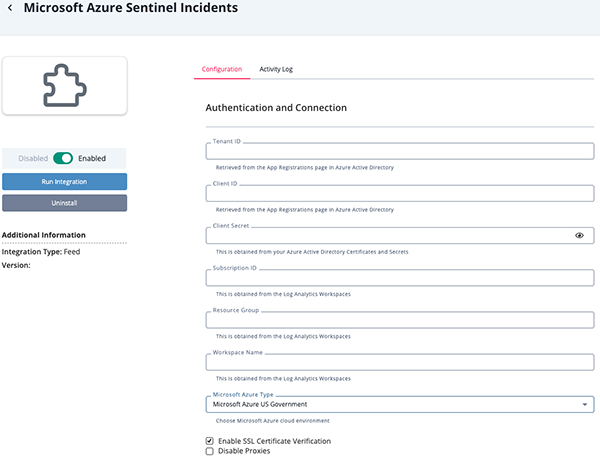Toggle the Disabled/Enabled integration switch
This screenshot has height=456, width=600.
63,158
